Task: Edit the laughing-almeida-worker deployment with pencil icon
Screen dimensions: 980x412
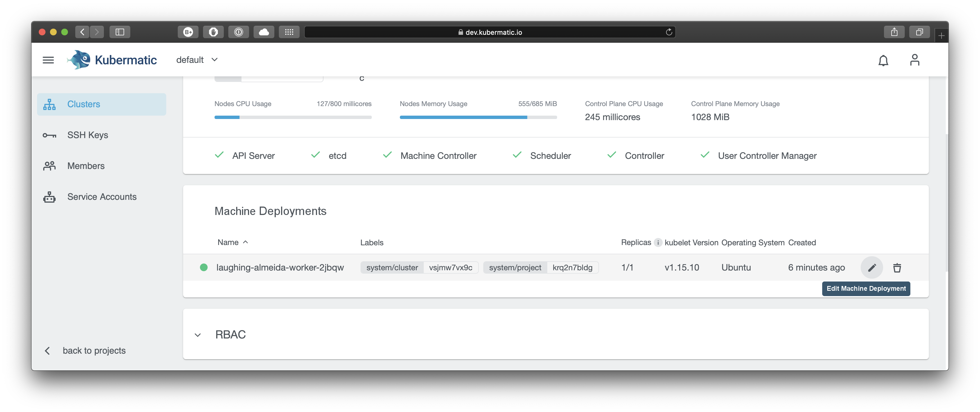Action: [x=872, y=267]
